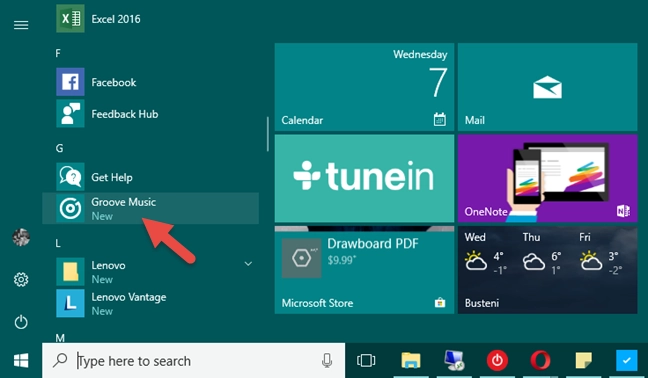This screenshot has width=648, height=378.
Task: Click the search magnifier icon
Action: [60, 360]
